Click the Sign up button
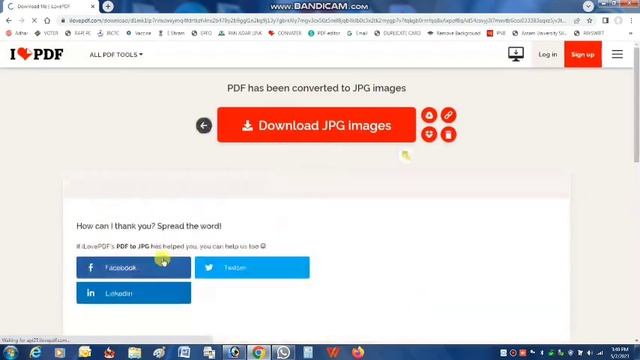The width and height of the screenshot is (640, 360). 583,54
